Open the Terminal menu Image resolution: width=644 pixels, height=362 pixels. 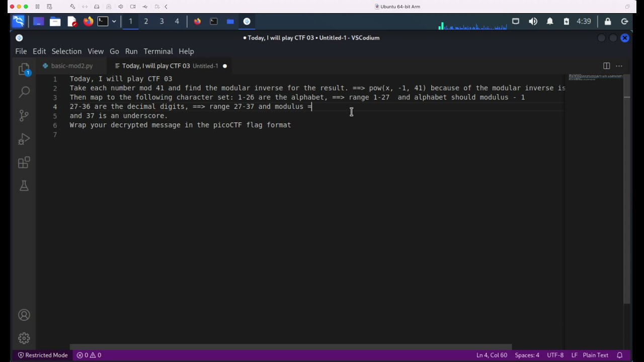(158, 51)
